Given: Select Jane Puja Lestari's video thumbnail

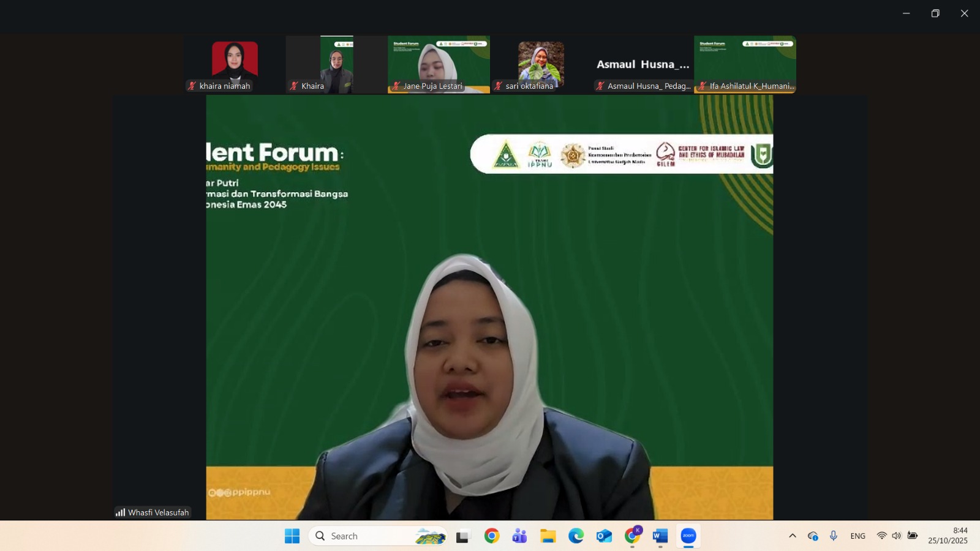Looking at the screenshot, I should coord(439,64).
